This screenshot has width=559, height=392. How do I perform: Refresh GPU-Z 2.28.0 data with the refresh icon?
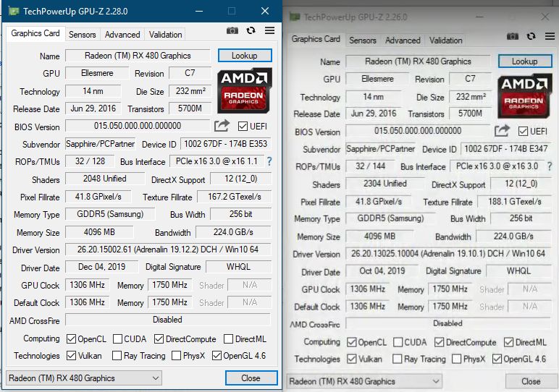(x=251, y=30)
